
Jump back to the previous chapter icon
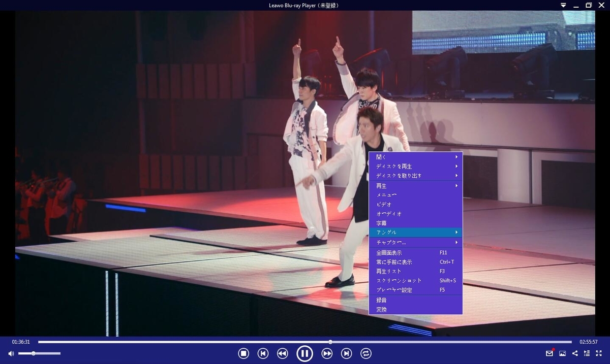[x=264, y=353]
